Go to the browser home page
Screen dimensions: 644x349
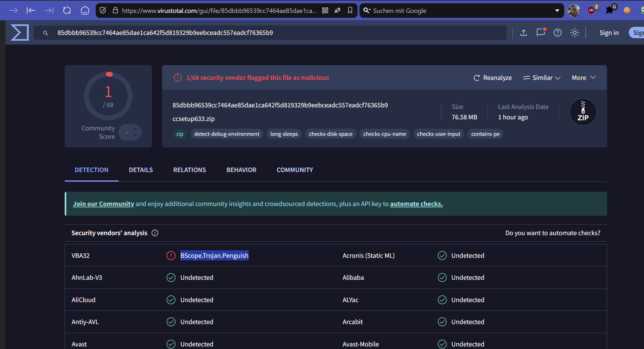pyautogui.click(x=85, y=10)
